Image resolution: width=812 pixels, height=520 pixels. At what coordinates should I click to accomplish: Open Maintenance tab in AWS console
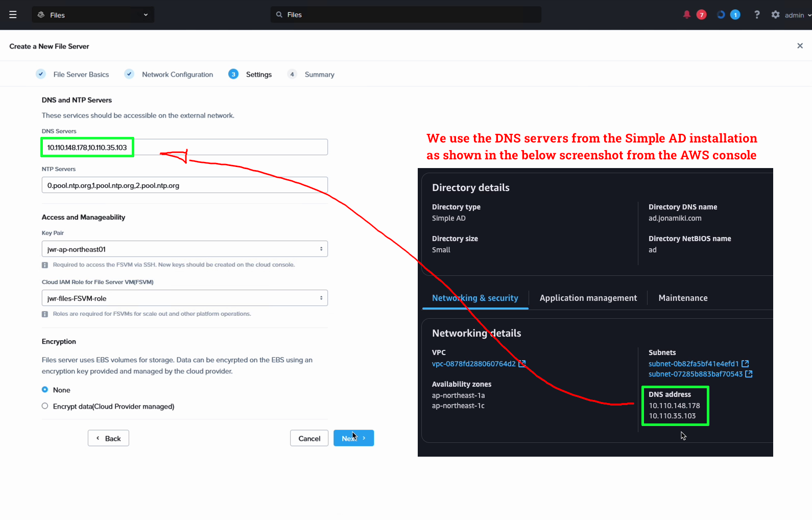pyautogui.click(x=683, y=298)
